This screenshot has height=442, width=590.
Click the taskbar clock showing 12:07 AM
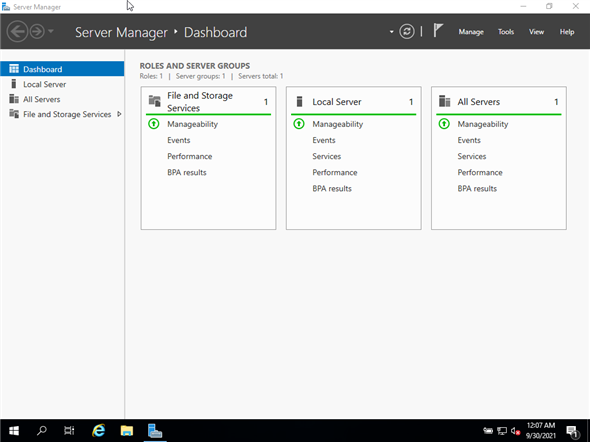pos(541,430)
